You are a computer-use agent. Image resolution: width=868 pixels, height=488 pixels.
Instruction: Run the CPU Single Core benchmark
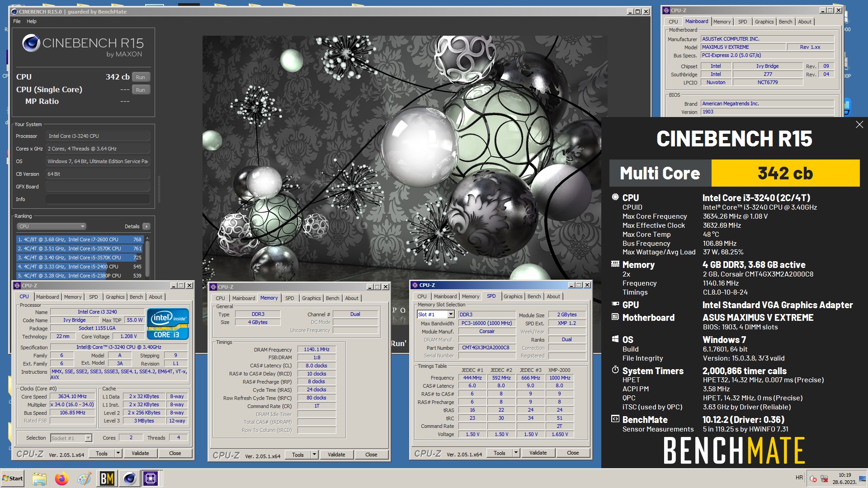click(141, 90)
